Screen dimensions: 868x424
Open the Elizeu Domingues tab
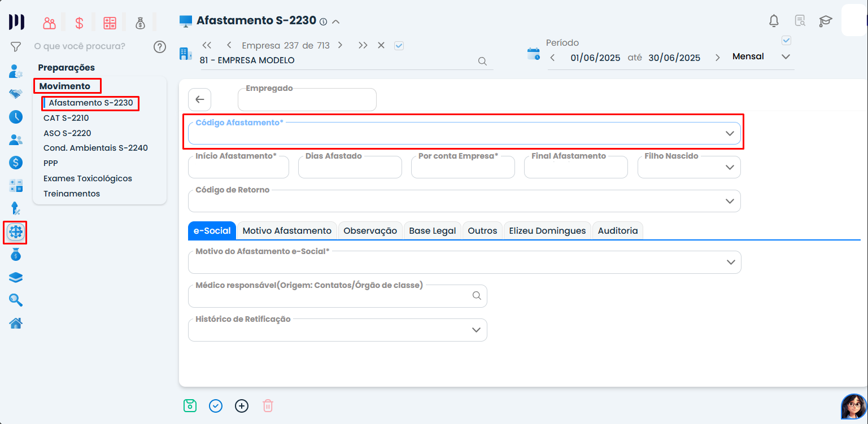point(548,230)
